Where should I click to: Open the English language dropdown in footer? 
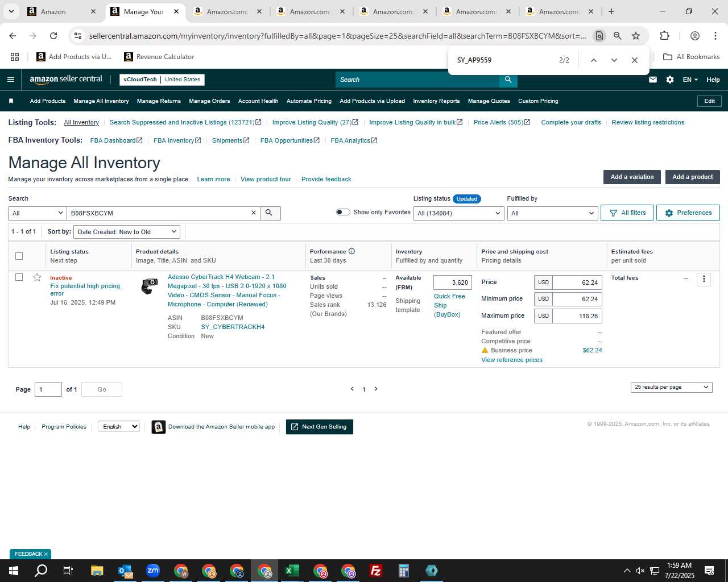pyautogui.click(x=119, y=426)
